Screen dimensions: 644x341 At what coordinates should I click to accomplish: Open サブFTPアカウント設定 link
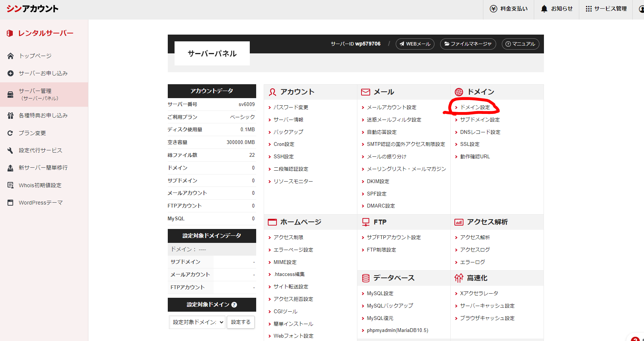tap(394, 238)
